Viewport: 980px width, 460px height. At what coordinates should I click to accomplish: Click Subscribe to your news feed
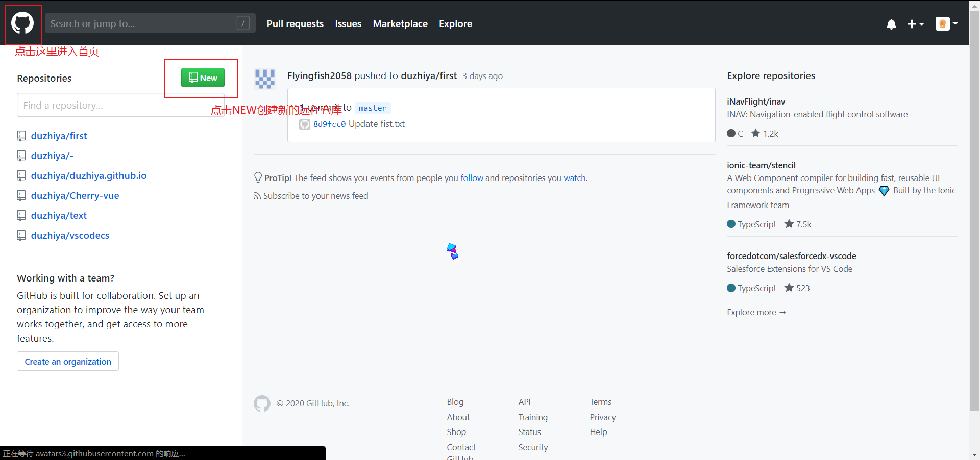[x=315, y=196]
